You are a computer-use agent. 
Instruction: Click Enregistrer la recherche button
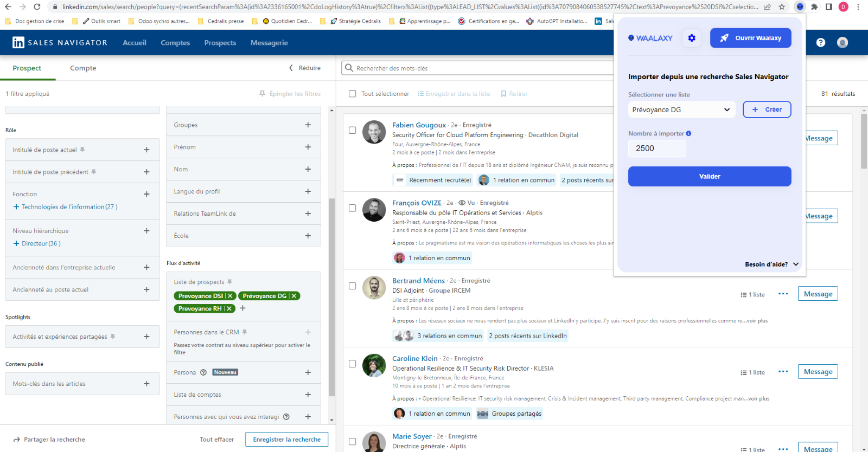point(286,439)
